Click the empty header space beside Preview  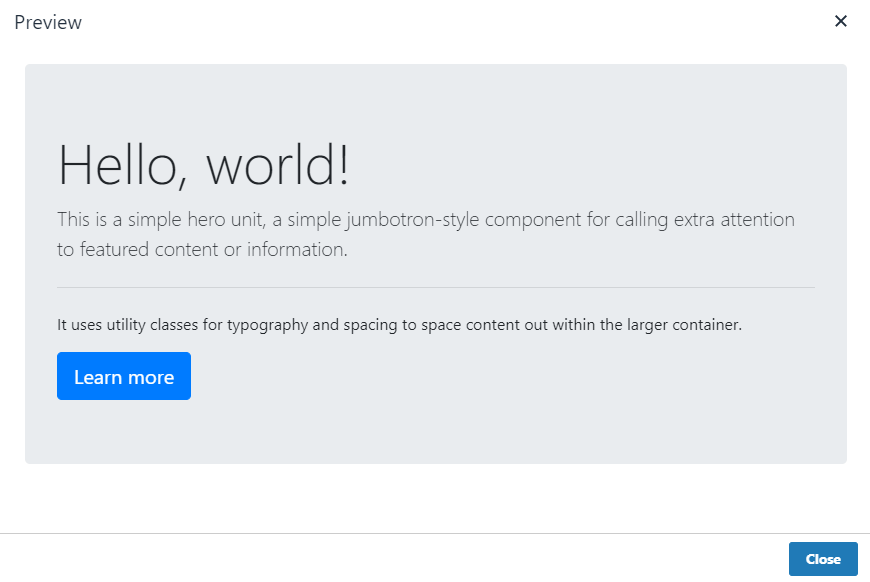[x=455, y=22]
